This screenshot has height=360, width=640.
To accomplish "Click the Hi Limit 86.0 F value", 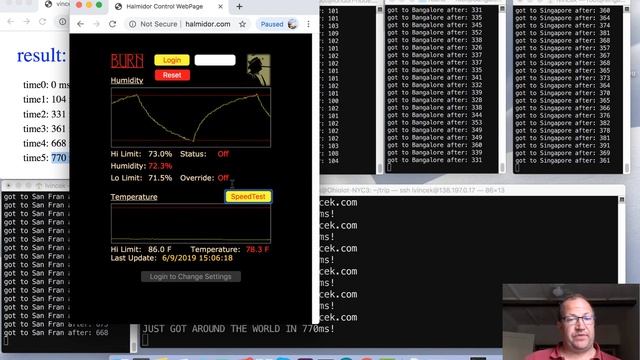I will coord(160,249).
